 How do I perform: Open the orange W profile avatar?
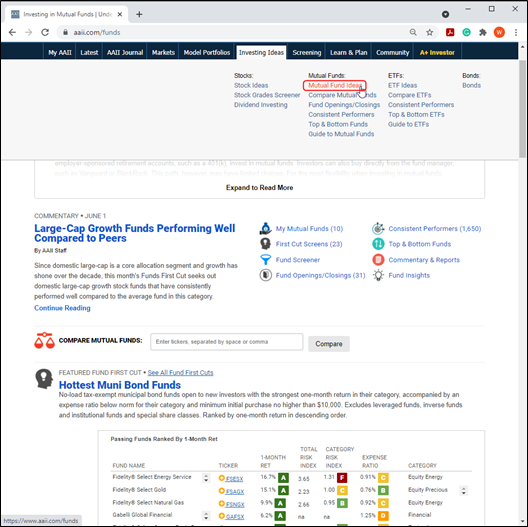[499, 32]
